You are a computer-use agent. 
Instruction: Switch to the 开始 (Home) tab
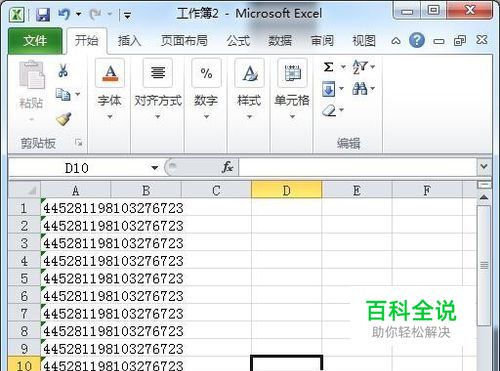coord(86,41)
